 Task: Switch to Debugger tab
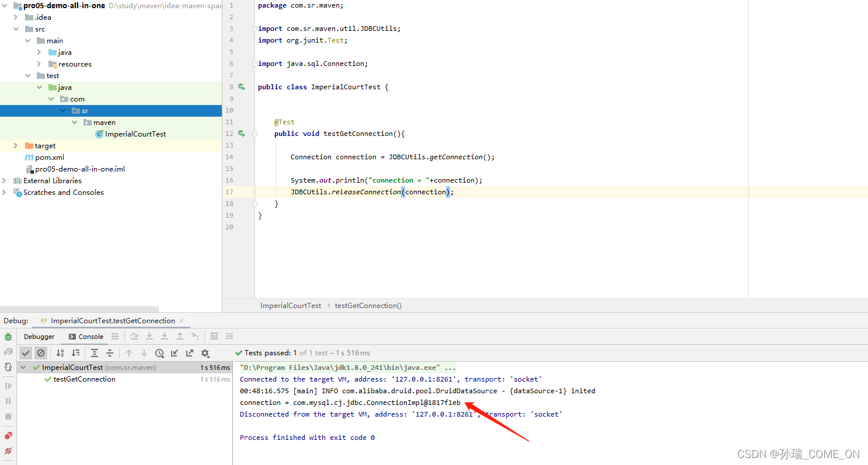(x=39, y=337)
